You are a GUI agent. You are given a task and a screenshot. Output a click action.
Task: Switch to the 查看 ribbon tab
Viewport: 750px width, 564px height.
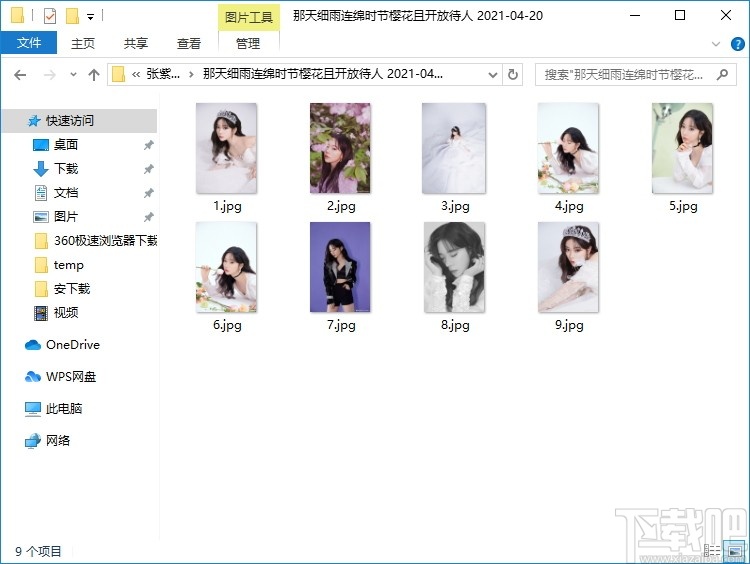[x=189, y=44]
